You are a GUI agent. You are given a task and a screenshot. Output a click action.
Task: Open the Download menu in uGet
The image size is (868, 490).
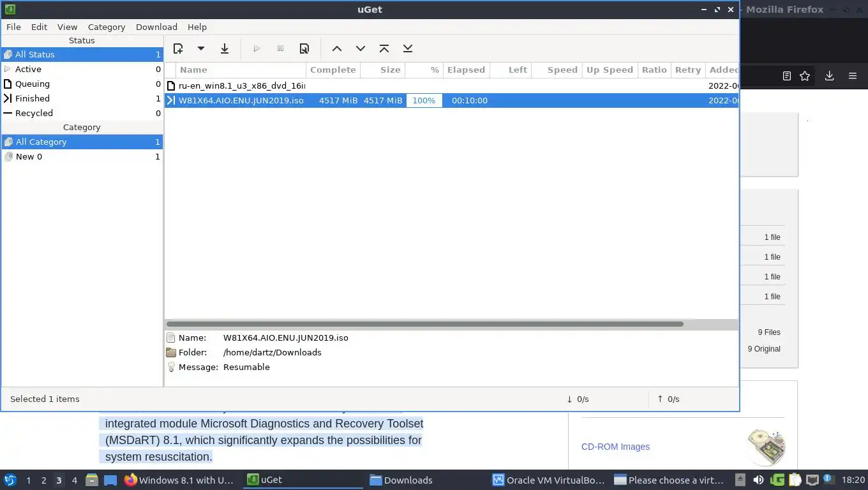(156, 27)
